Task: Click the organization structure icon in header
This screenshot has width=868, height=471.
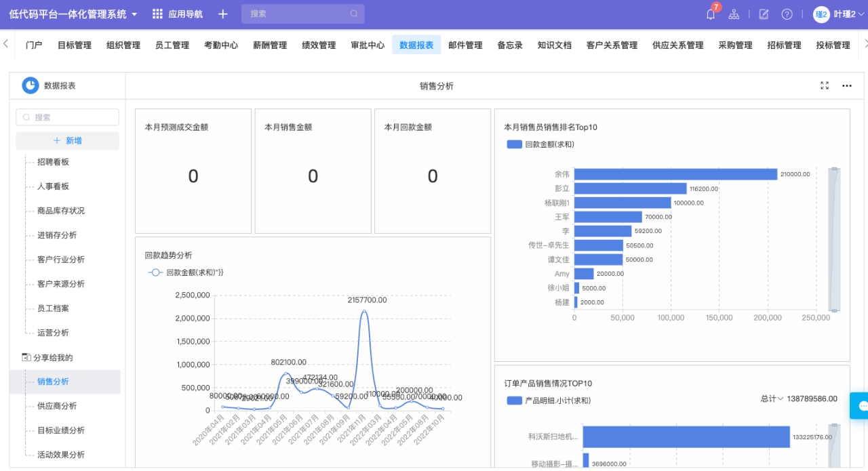Action: pyautogui.click(x=734, y=14)
